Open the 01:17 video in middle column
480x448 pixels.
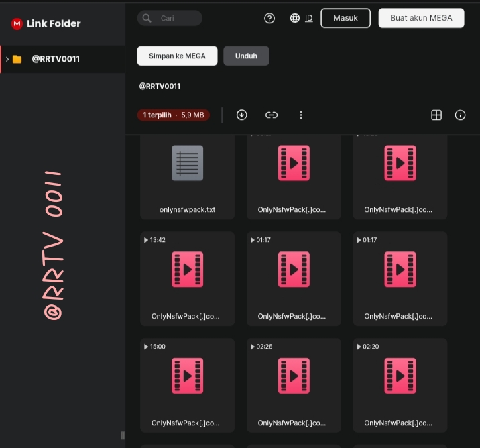(x=294, y=279)
